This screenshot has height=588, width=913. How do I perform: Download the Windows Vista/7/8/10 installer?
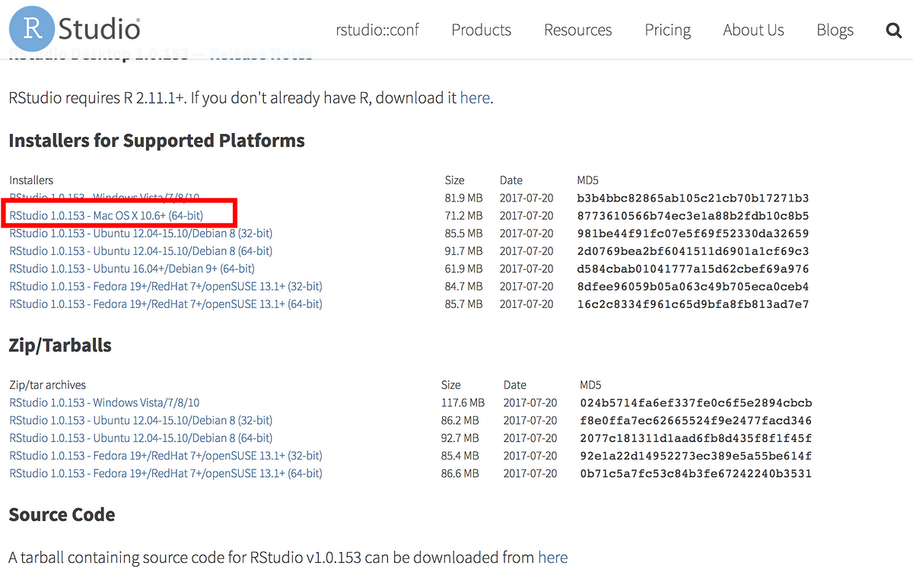point(104,199)
